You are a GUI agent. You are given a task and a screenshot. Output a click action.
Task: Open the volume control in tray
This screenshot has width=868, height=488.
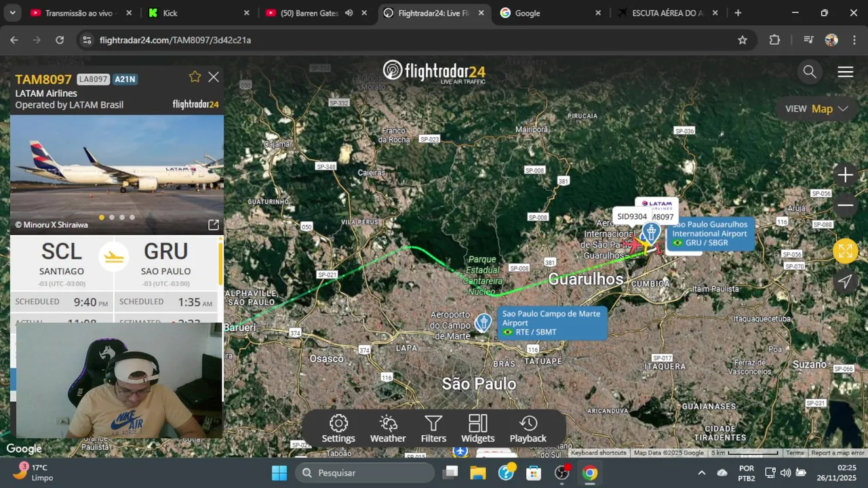pyautogui.click(x=785, y=472)
